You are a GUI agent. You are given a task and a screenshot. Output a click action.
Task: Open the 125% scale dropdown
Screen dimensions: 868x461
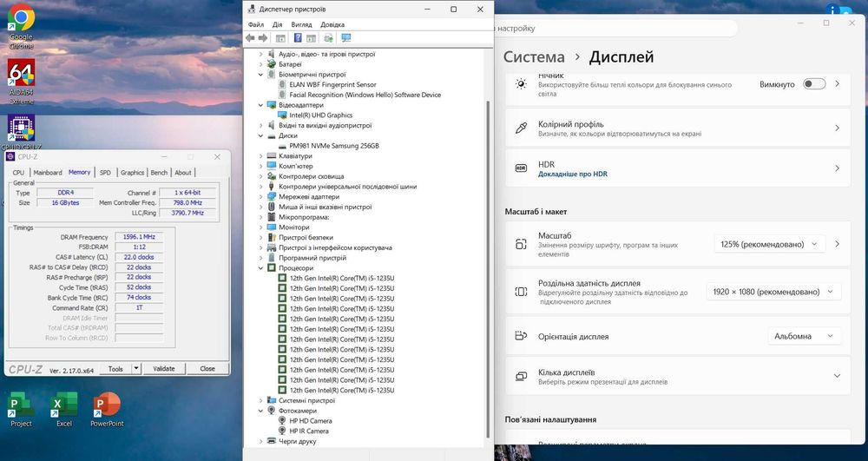(x=769, y=244)
